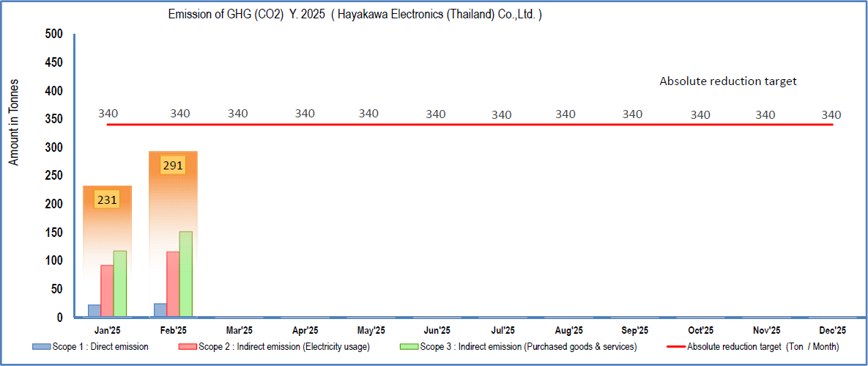The image size is (868, 366).
Task: Click the green Scope 3 bar for Feb'25
Action: pyautogui.click(x=186, y=274)
